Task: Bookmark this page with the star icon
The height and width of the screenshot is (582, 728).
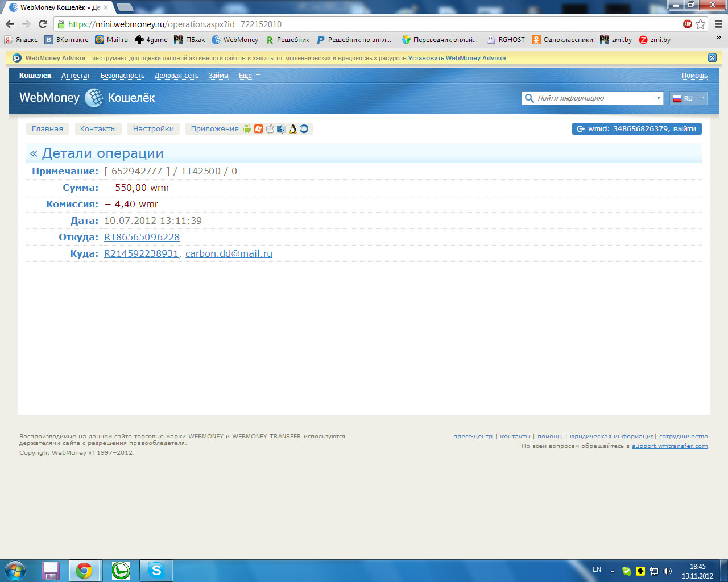Action: 701,24
